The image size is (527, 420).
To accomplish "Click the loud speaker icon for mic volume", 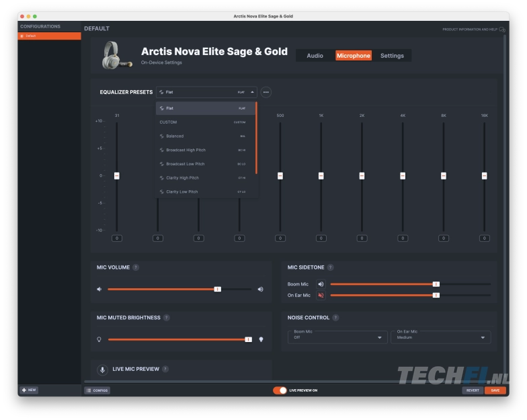I will point(261,289).
